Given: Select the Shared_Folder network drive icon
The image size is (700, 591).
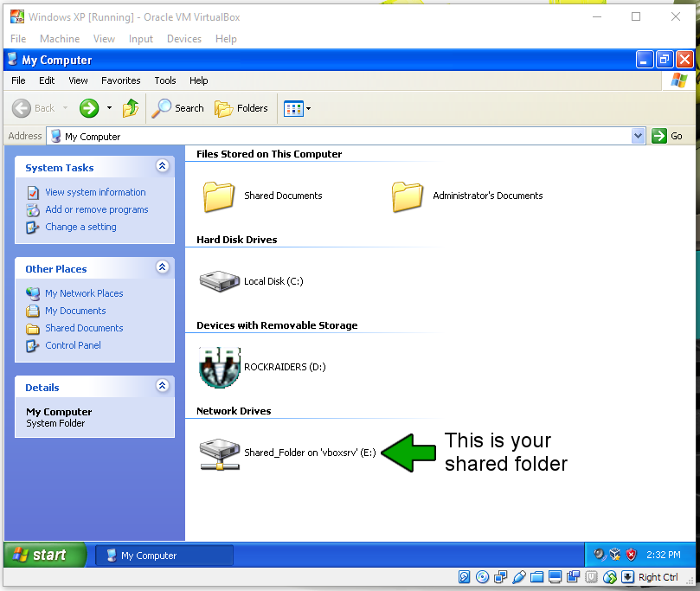Looking at the screenshot, I should point(219,454).
